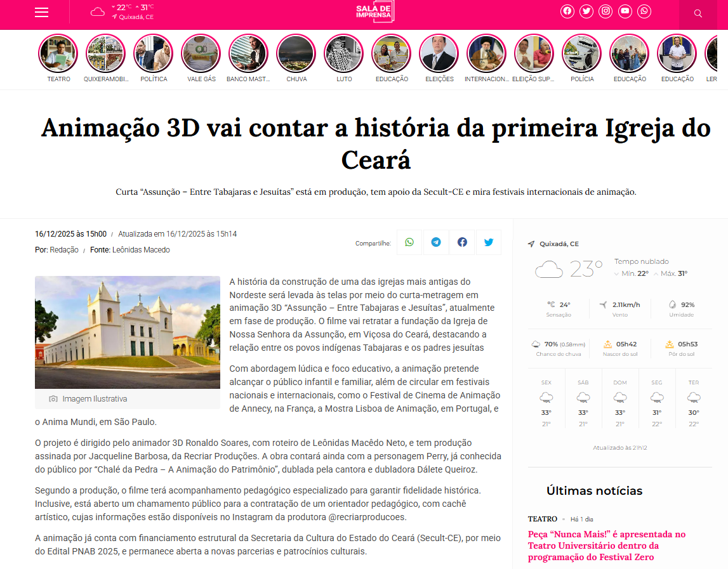Open the "Nunca Mais!" news headline
The height and width of the screenshot is (569, 728).
pyautogui.click(x=607, y=546)
